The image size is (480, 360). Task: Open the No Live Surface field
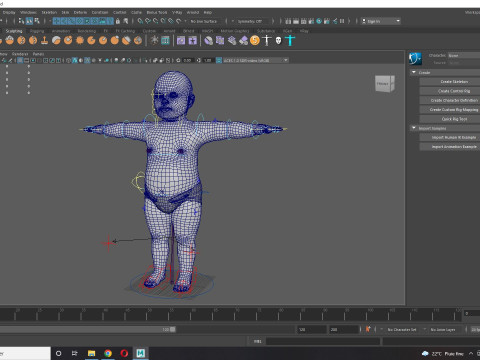point(206,21)
